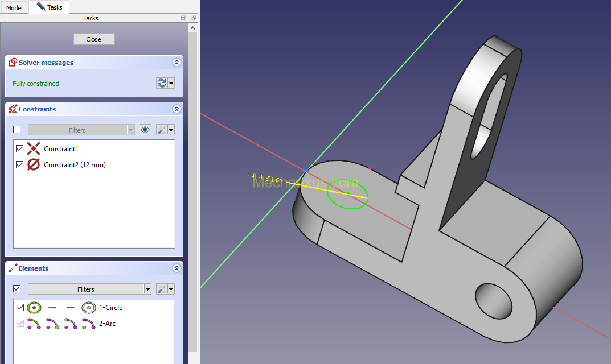Click the 1-Circle center point icon
Viewport: 611px width, 364px height.
tap(88, 308)
